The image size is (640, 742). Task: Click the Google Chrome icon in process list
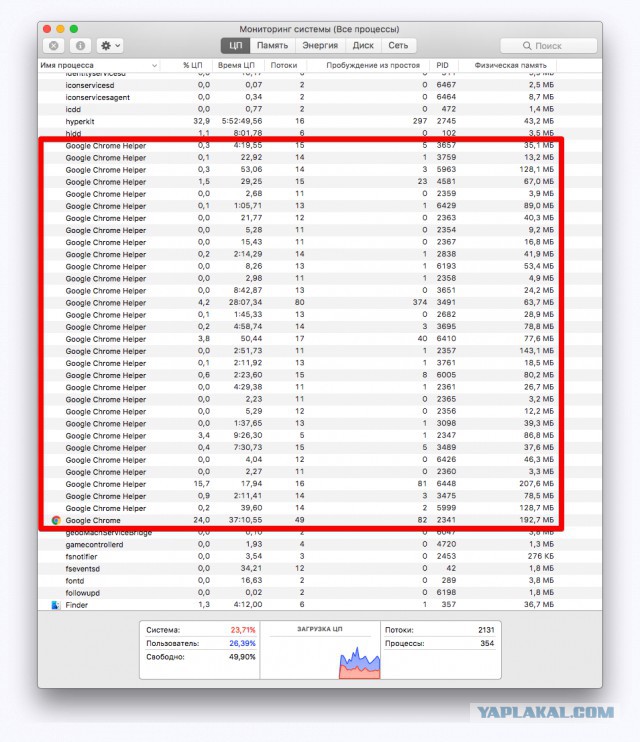click(56, 520)
